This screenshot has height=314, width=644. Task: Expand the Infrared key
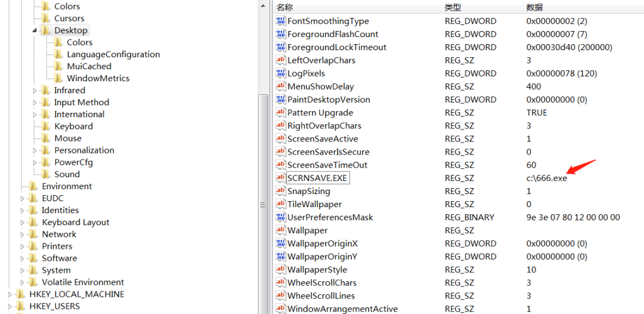click(x=35, y=90)
